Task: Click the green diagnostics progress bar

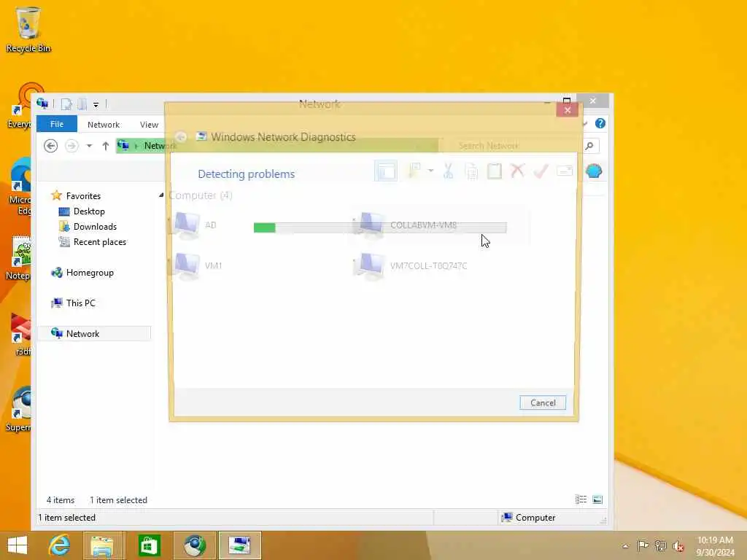Action: point(379,227)
